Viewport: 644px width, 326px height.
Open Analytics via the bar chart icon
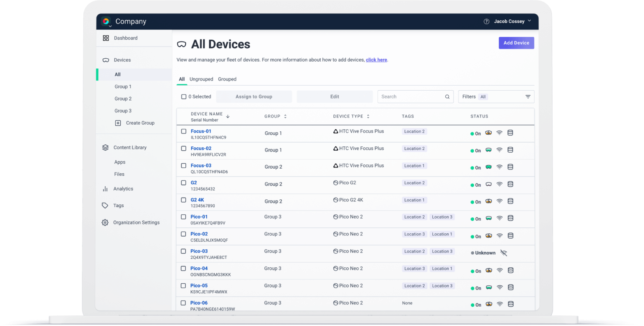click(x=105, y=188)
